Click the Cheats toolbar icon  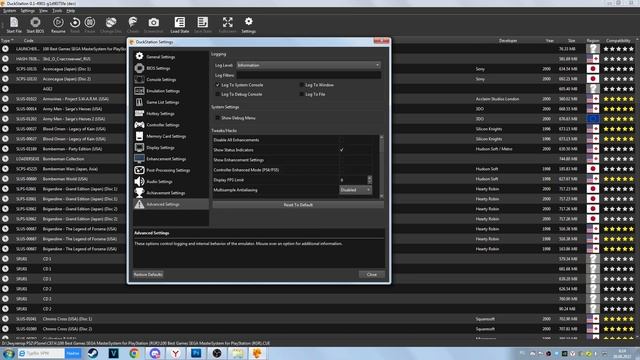(133, 24)
